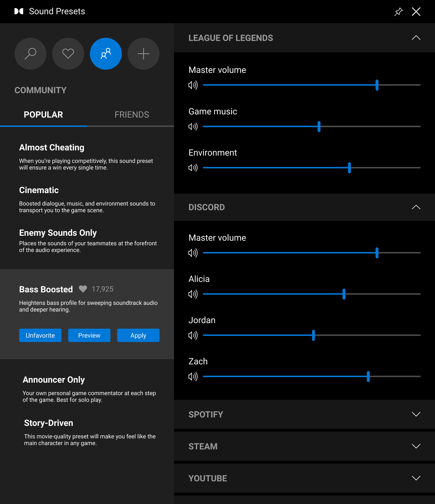Switch to the Popular tab
435x504 pixels.
point(43,115)
